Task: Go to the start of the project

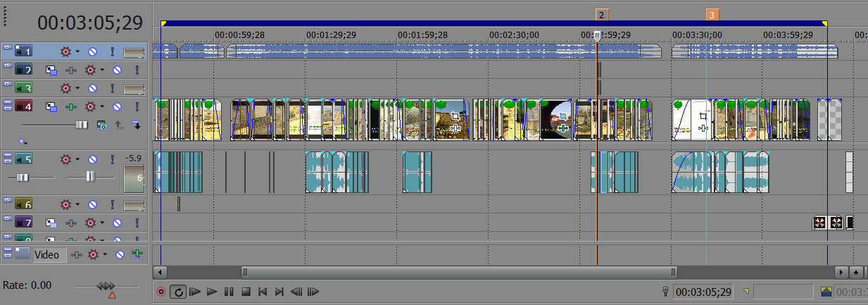Action: tap(263, 292)
